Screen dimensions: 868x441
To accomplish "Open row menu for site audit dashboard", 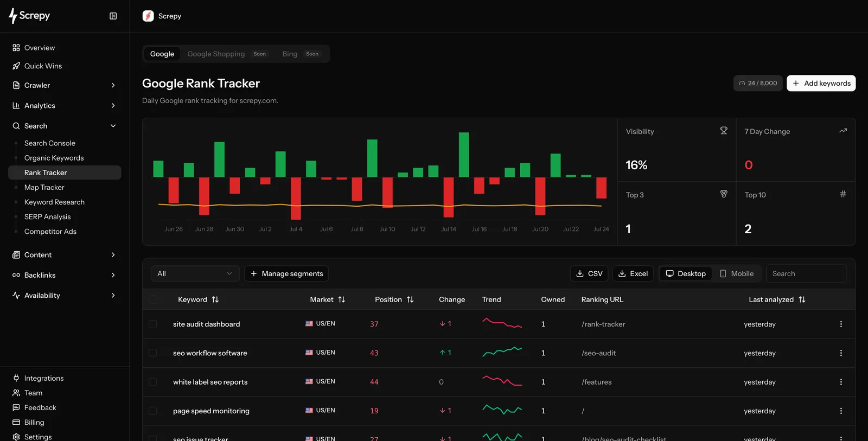I will pyautogui.click(x=841, y=324).
